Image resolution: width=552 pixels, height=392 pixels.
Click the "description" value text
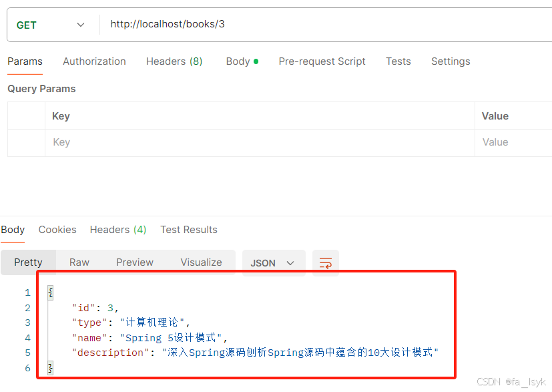[x=300, y=353]
